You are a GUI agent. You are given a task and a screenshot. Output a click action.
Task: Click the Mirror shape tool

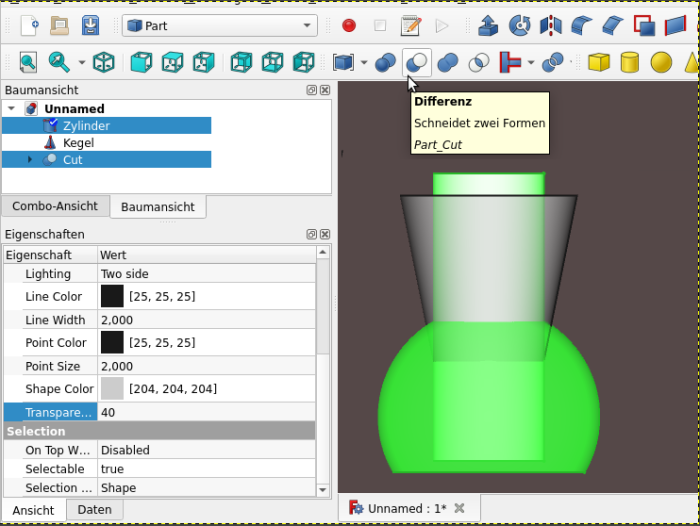[550, 25]
